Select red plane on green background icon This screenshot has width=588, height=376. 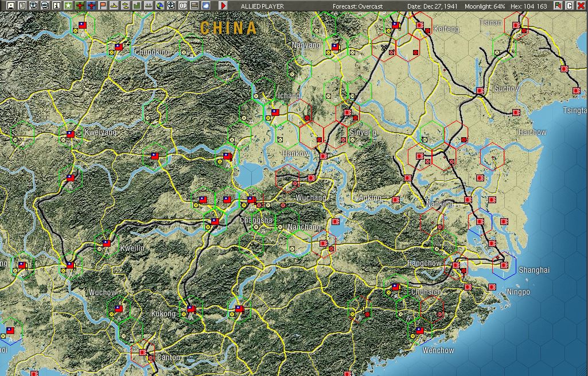pyautogui.click(x=80, y=6)
